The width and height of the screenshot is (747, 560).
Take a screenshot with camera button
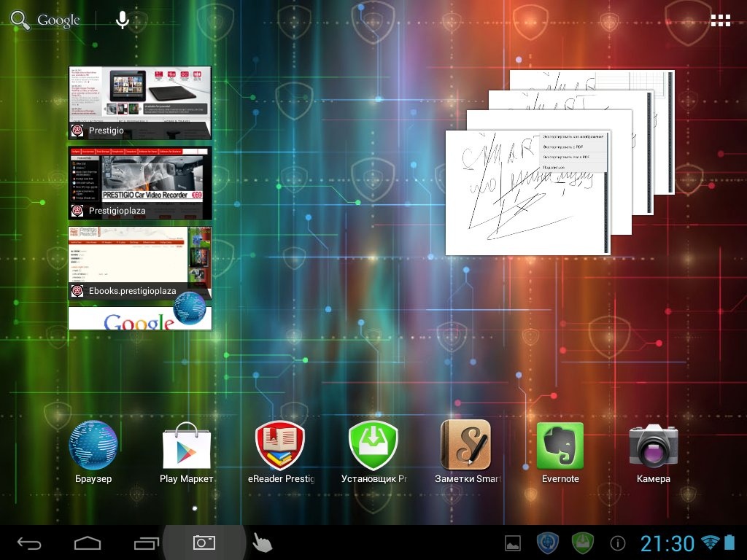coord(204,543)
